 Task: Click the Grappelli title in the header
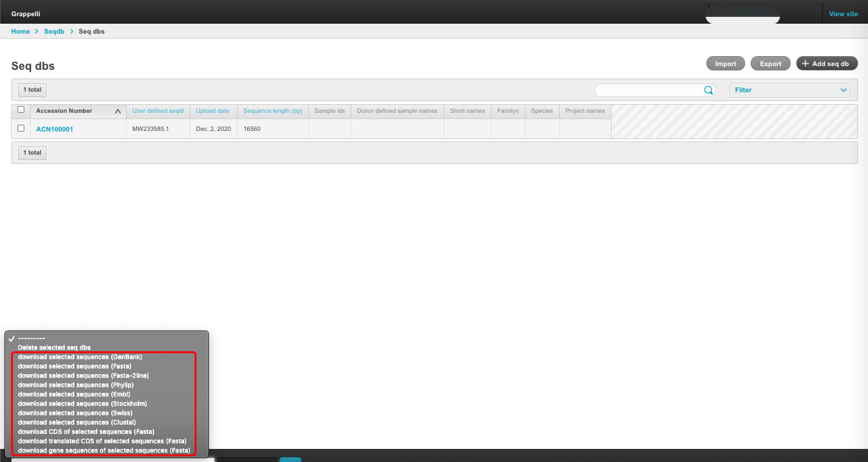point(26,14)
